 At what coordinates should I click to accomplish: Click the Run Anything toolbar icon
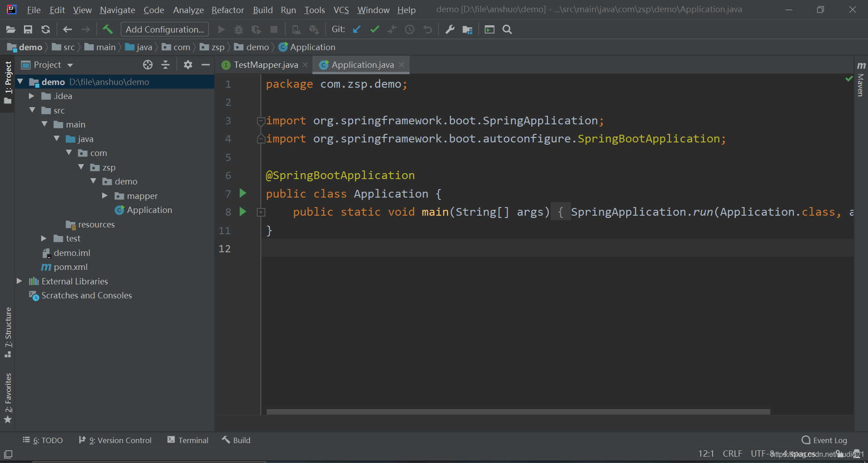(x=490, y=29)
